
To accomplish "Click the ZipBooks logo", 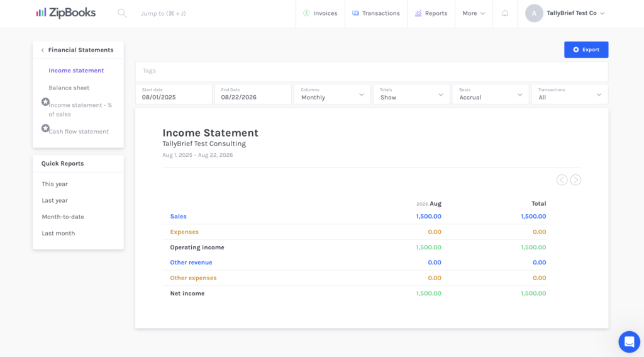I will 65,13.
